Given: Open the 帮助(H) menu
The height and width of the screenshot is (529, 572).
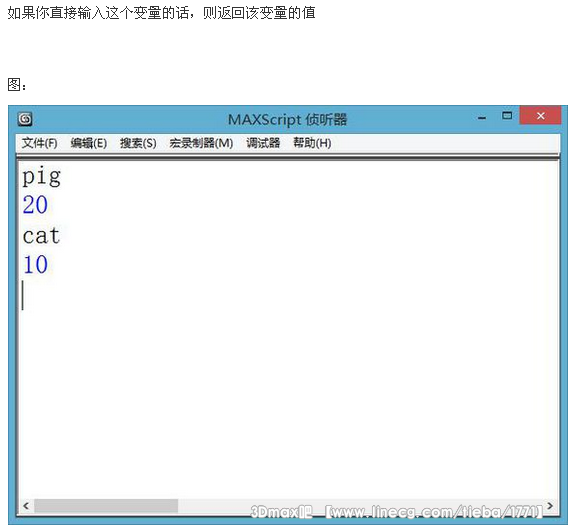Looking at the screenshot, I should coord(312,143).
